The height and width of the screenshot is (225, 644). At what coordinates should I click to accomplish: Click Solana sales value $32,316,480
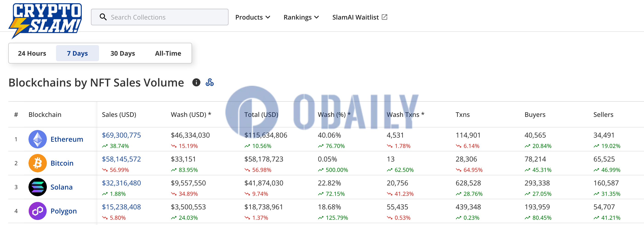(121, 183)
